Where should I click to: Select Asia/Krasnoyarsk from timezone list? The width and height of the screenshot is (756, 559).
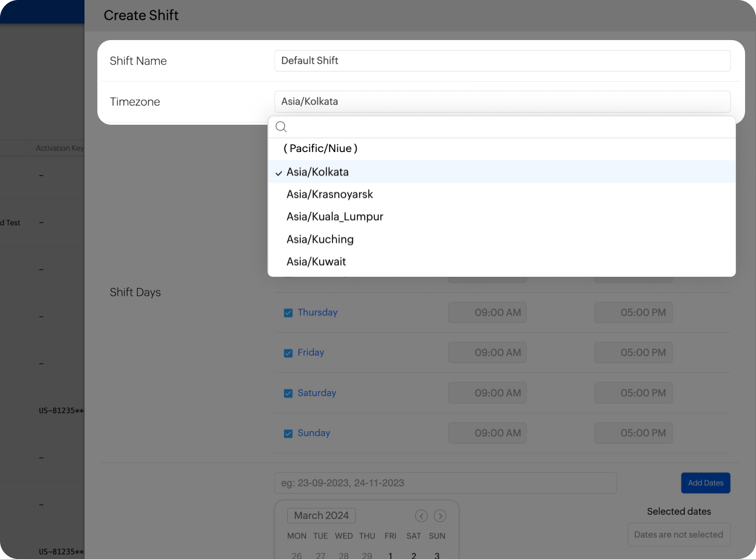(x=330, y=194)
